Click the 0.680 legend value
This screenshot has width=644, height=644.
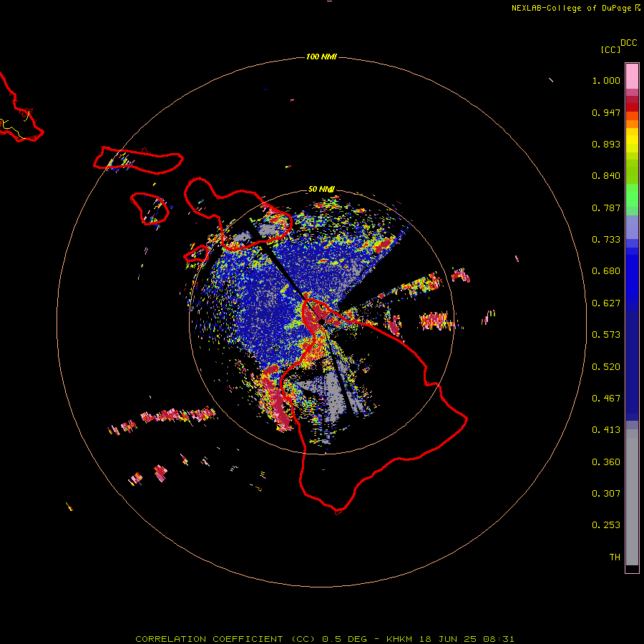pyautogui.click(x=606, y=271)
